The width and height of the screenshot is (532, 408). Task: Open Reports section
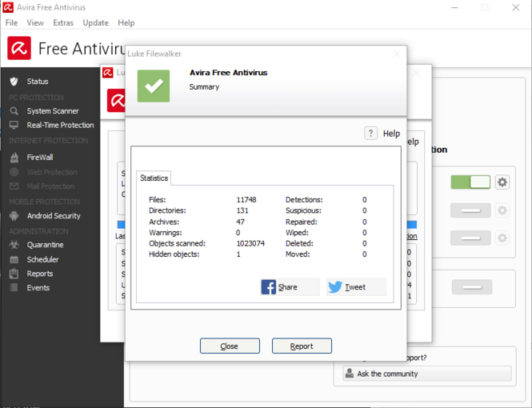point(40,274)
